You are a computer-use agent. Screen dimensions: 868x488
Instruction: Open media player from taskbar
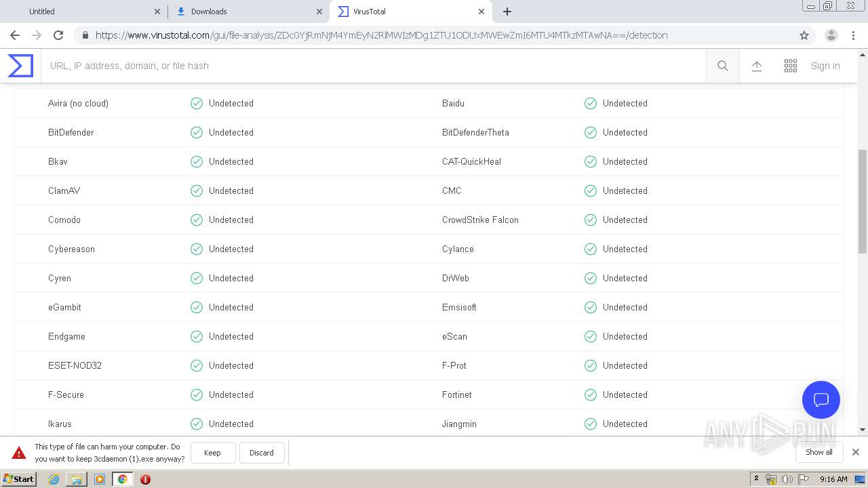(x=100, y=479)
